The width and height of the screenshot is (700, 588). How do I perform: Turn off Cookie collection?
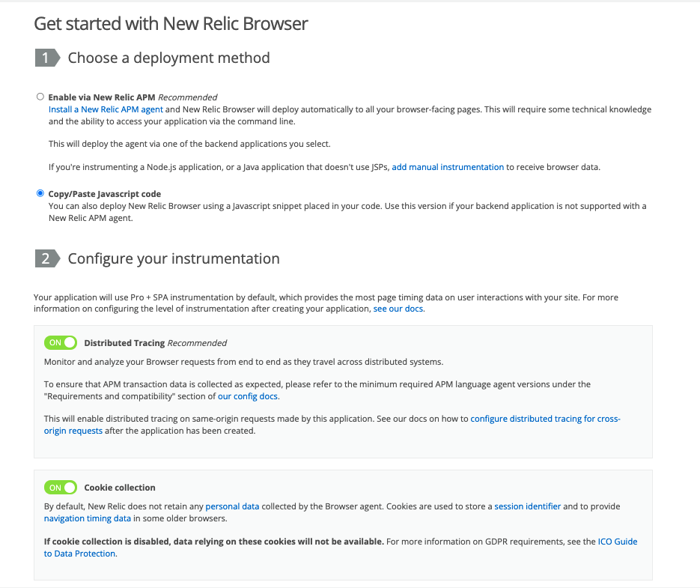coord(61,487)
